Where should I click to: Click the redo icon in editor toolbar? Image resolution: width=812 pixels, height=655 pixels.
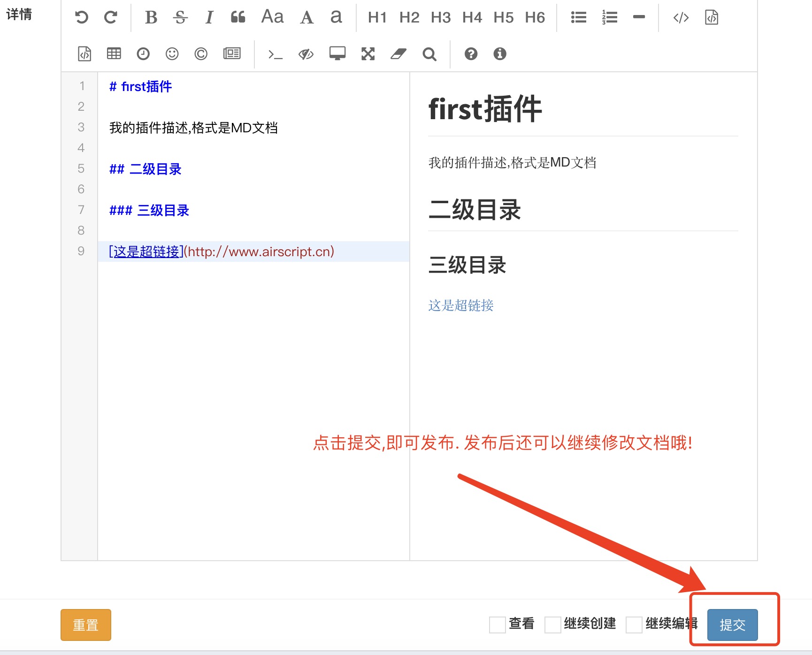click(111, 17)
